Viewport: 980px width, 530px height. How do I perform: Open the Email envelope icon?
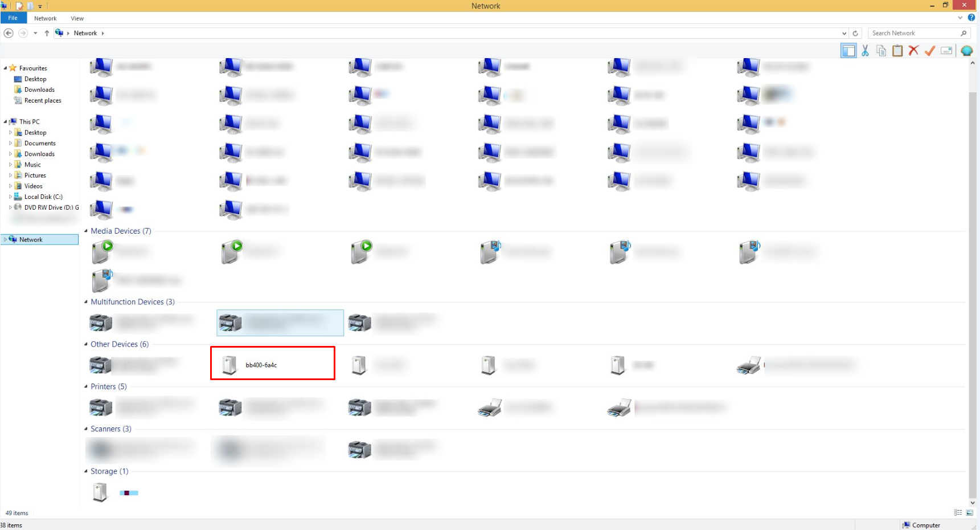[x=946, y=50]
